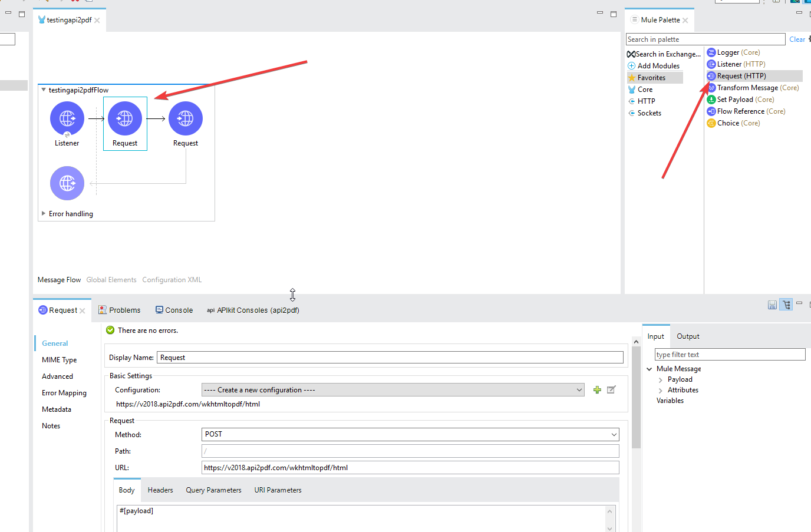Image resolution: width=811 pixels, height=532 pixels.
Task: Clear the palette search
Action: [x=797, y=39]
